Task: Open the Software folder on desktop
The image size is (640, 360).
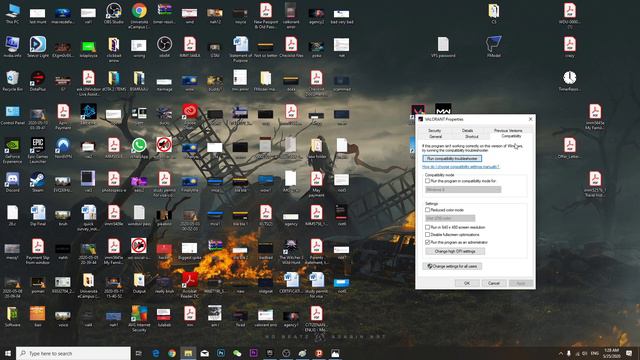Action: (x=13, y=317)
